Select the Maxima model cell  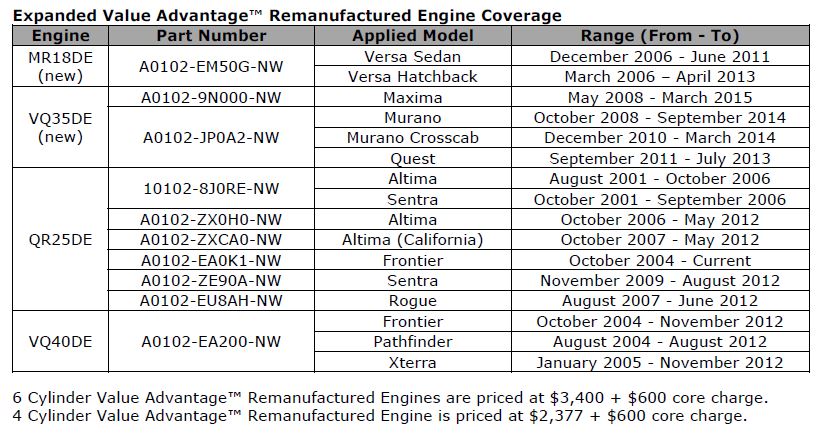coord(410,98)
